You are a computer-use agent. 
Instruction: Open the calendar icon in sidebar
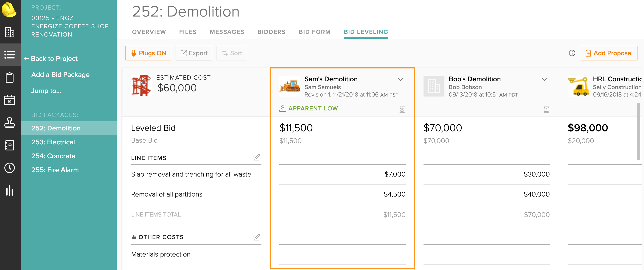click(10, 100)
